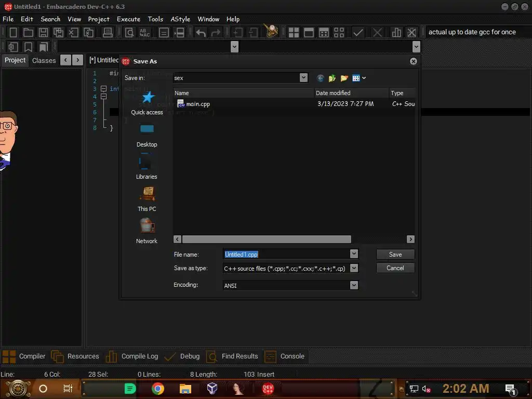Viewport: 532px width, 399px height.
Task: Select This PC in places bar
Action: pos(147,200)
